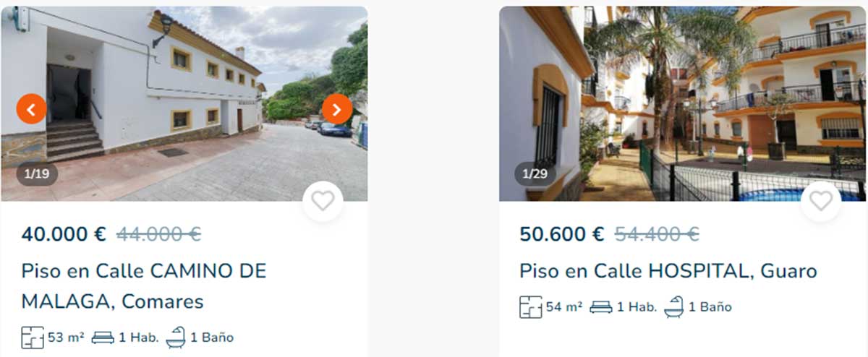868x357 pixels.
Task: Click the 1/19 photo counter badge
Action: click(37, 173)
